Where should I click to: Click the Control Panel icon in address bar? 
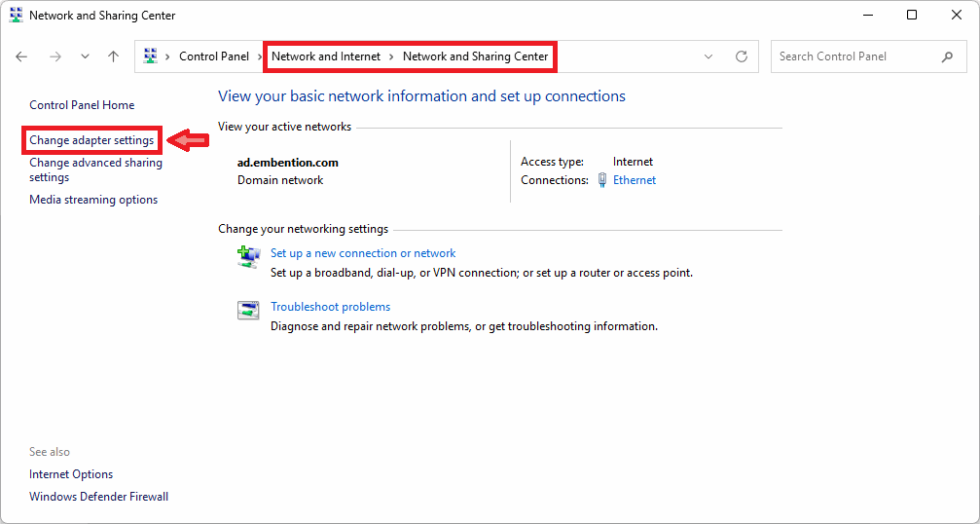click(x=151, y=56)
